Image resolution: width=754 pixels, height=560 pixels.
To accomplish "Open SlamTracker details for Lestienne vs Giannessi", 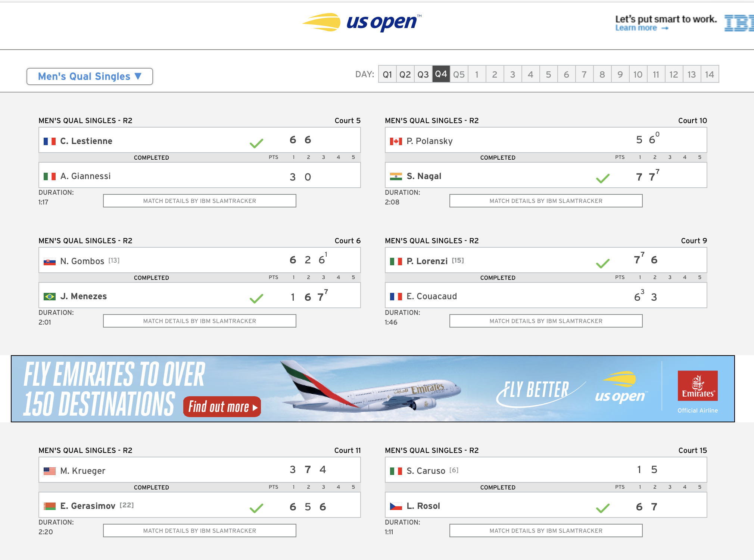I will coord(199,201).
